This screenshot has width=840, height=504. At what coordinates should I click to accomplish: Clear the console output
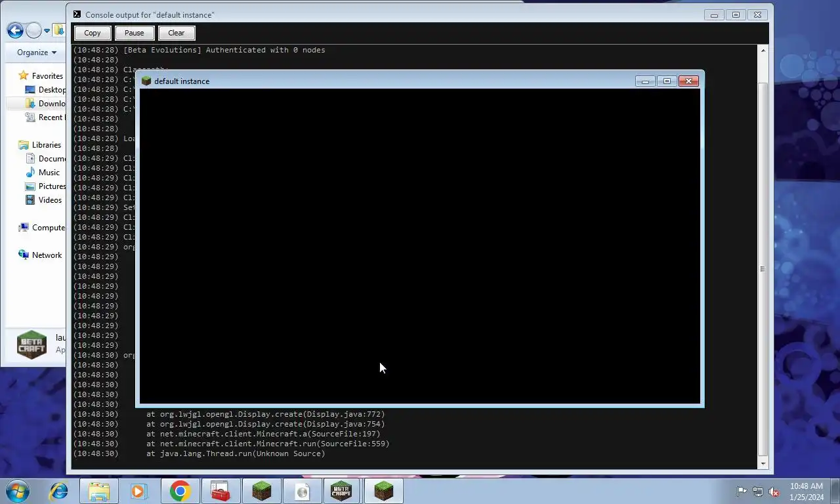click(177, 33)
